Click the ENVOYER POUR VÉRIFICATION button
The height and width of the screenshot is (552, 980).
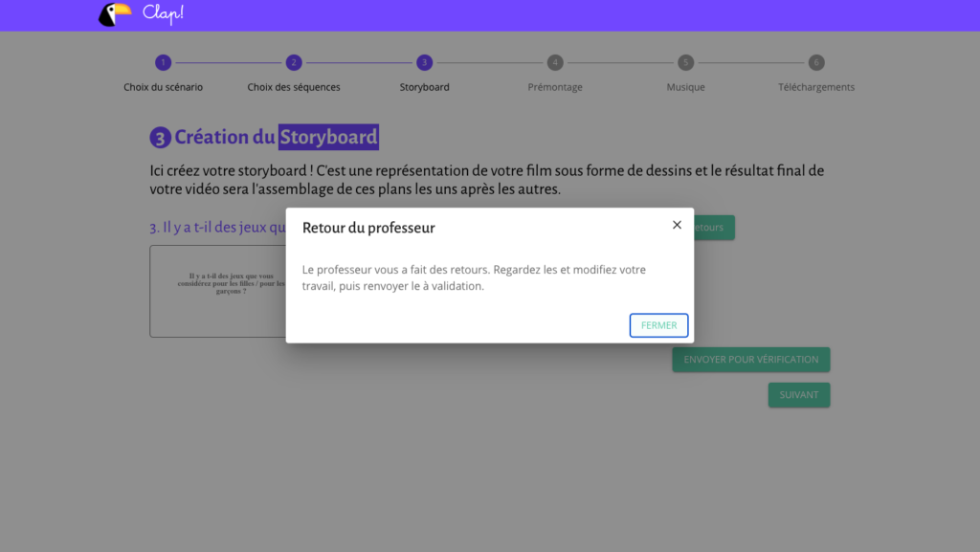click(x=750, y=360)
